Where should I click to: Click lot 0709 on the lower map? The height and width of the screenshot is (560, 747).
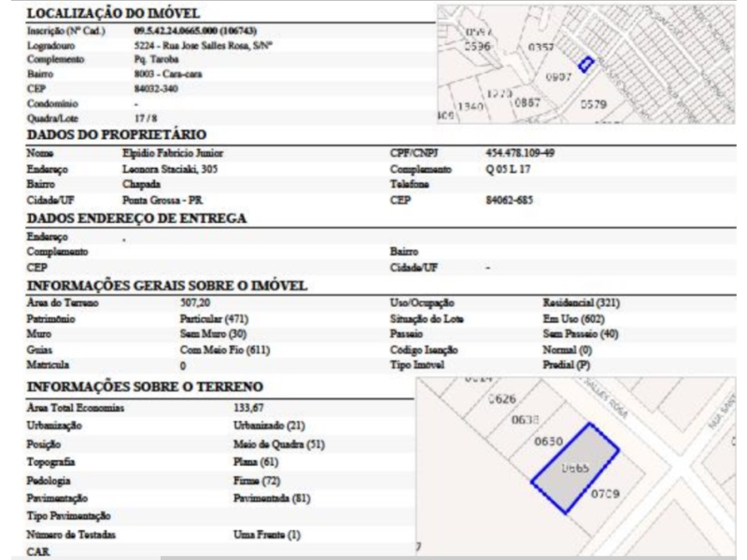click(x=606, y=494)
